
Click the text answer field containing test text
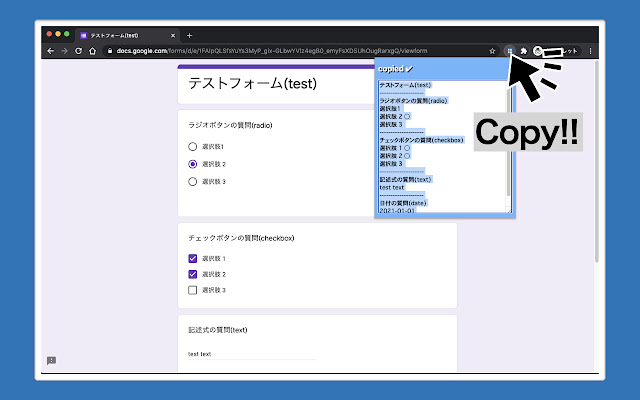pyautogui.click(x=252, y=354)
